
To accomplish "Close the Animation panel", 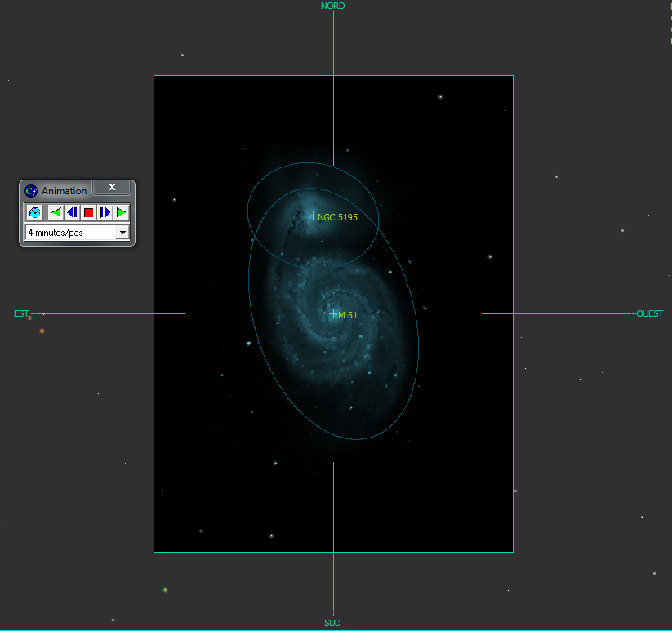I will (x=112, y=188).
